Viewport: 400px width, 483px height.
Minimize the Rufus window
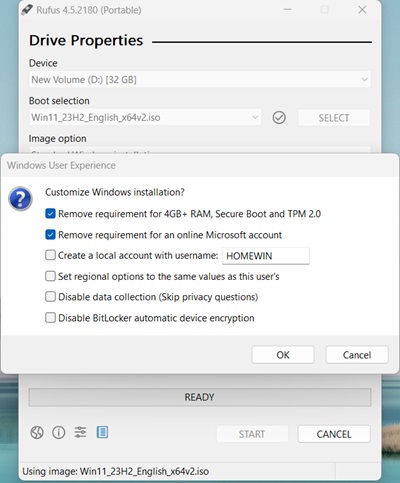click(x=287, y=10)
